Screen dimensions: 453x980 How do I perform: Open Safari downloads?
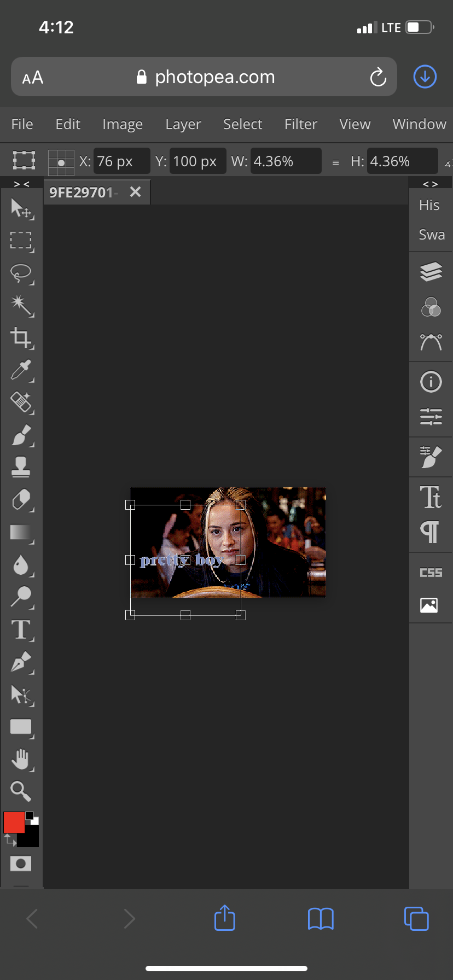(425, 77)
